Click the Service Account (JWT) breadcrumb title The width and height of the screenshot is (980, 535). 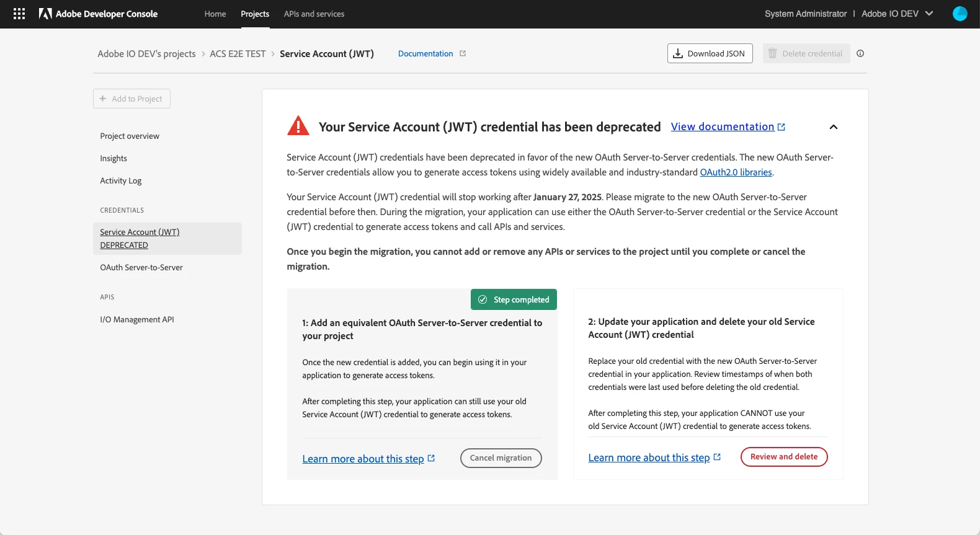(327, 54)
